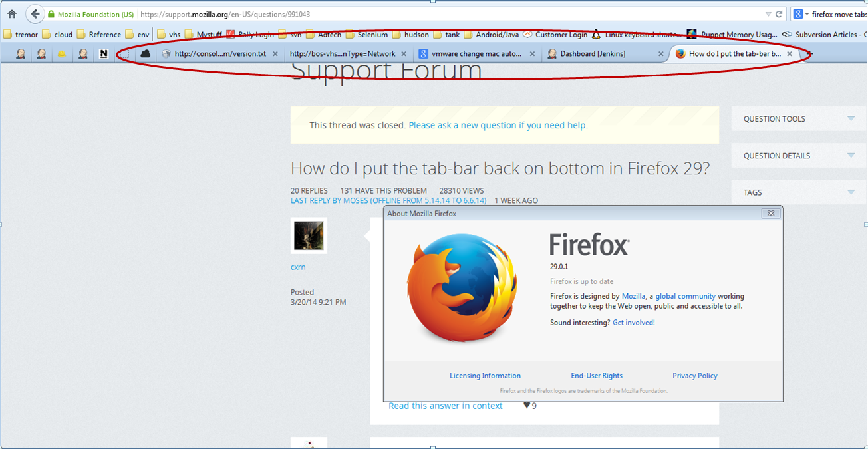Open a new tab with plus button
This screenshot has width=868, height=449.
click(x=809, y=54)
